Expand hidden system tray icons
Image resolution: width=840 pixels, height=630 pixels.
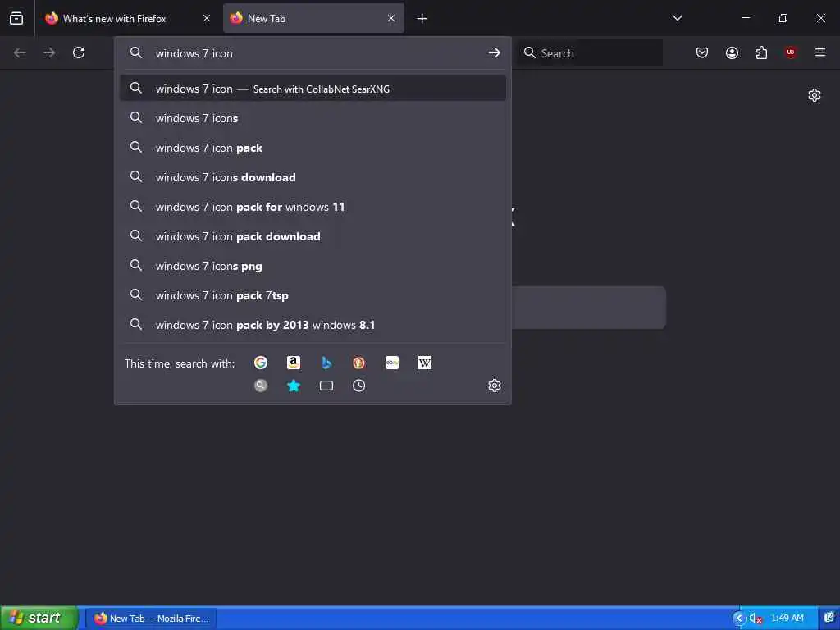pyautogui.click(x=739, y=618)
